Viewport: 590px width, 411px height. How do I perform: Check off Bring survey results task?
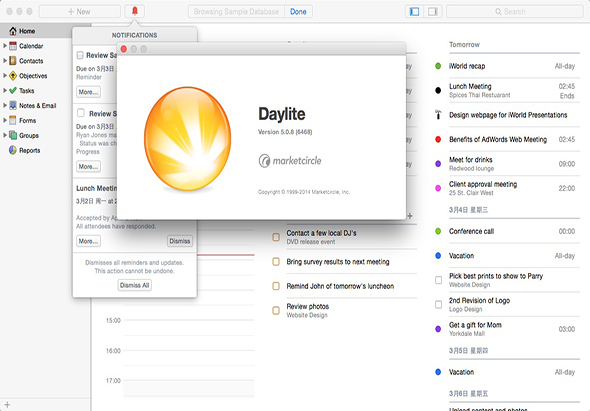tap(276, 262)
